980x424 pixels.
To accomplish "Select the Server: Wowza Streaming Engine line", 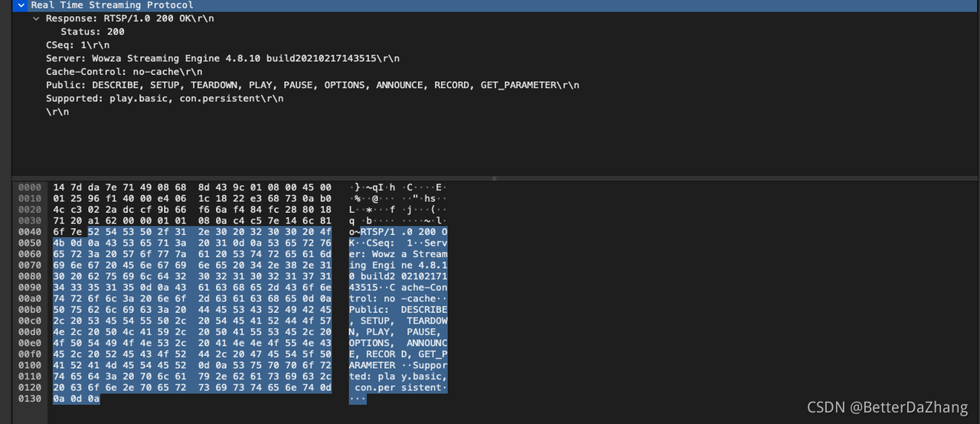I will point(223,58).
